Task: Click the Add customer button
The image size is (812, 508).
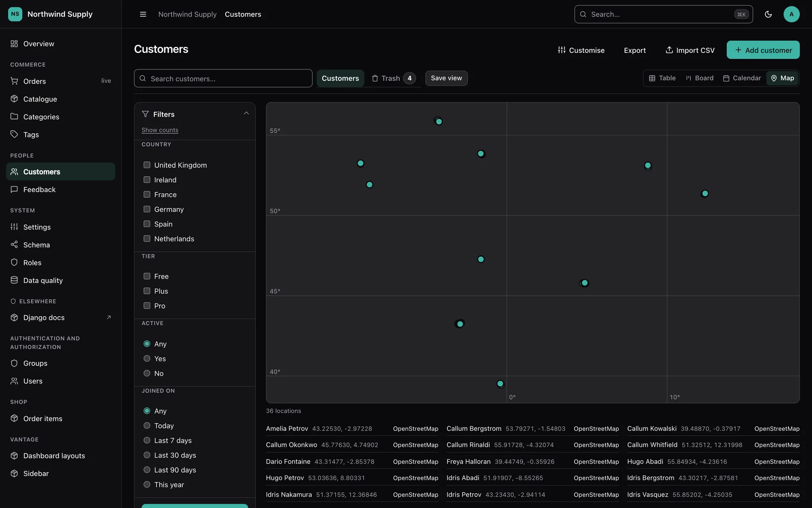Action: point(763,50)
